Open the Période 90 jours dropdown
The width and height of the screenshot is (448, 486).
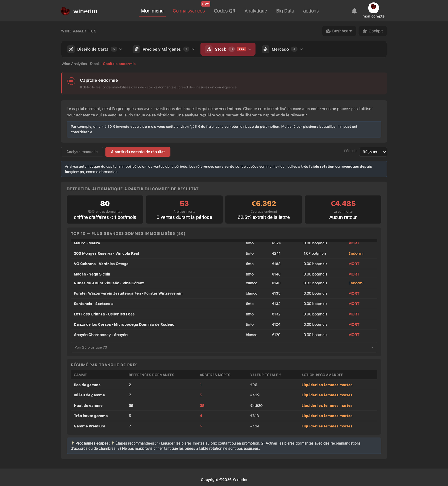point(373,152)
